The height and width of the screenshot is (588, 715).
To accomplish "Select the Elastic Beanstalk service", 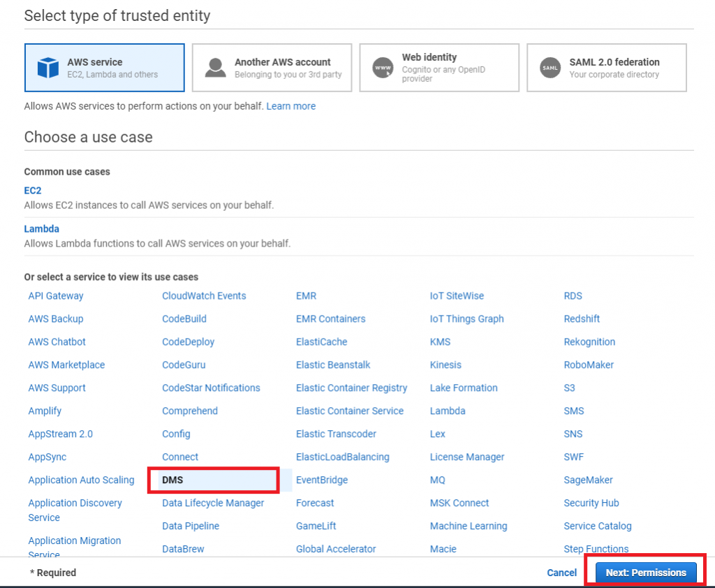I will point(333,365).
